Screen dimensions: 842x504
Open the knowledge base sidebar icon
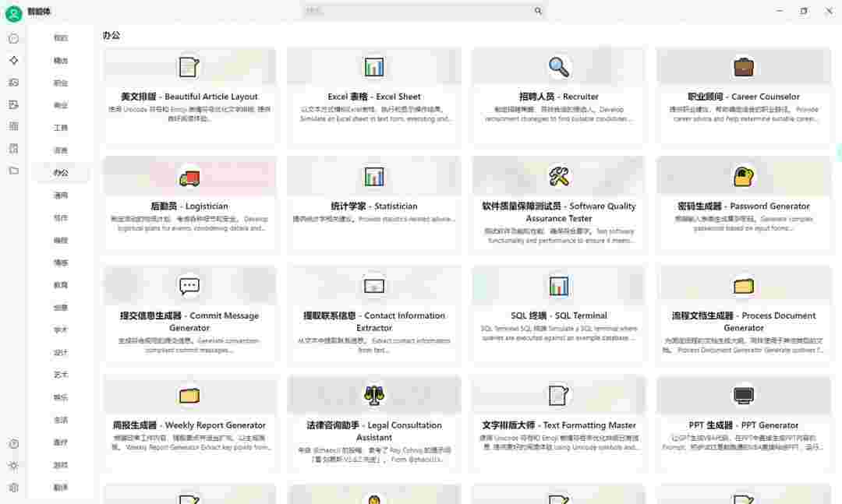[14, 149]
